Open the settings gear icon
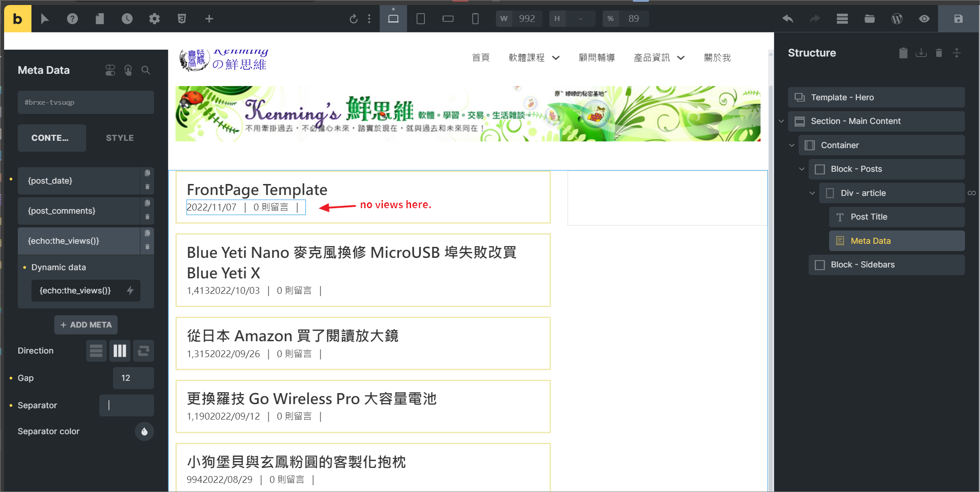 pos(155,19)
